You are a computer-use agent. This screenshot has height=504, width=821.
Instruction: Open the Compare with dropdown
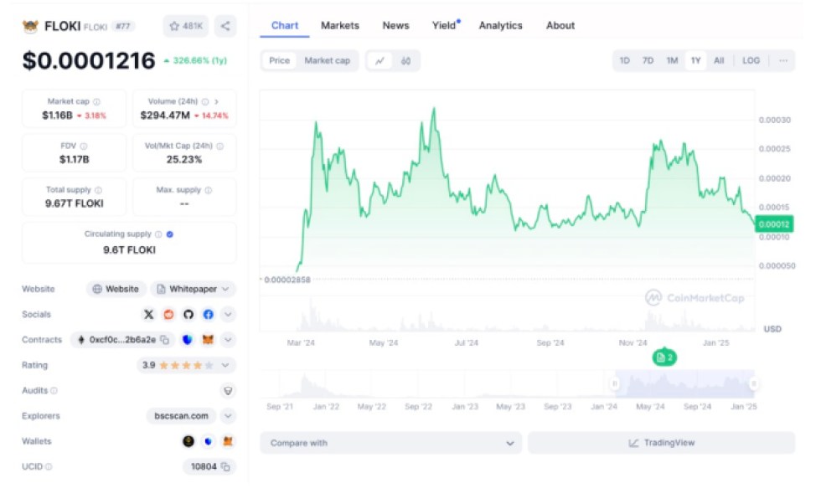(x=389, y=442)
